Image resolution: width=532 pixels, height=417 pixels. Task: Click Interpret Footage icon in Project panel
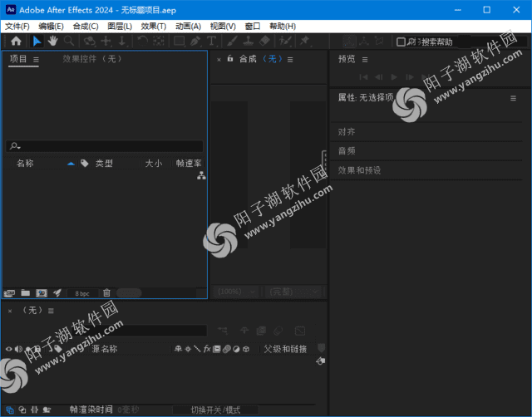click(x=9, y=293)
